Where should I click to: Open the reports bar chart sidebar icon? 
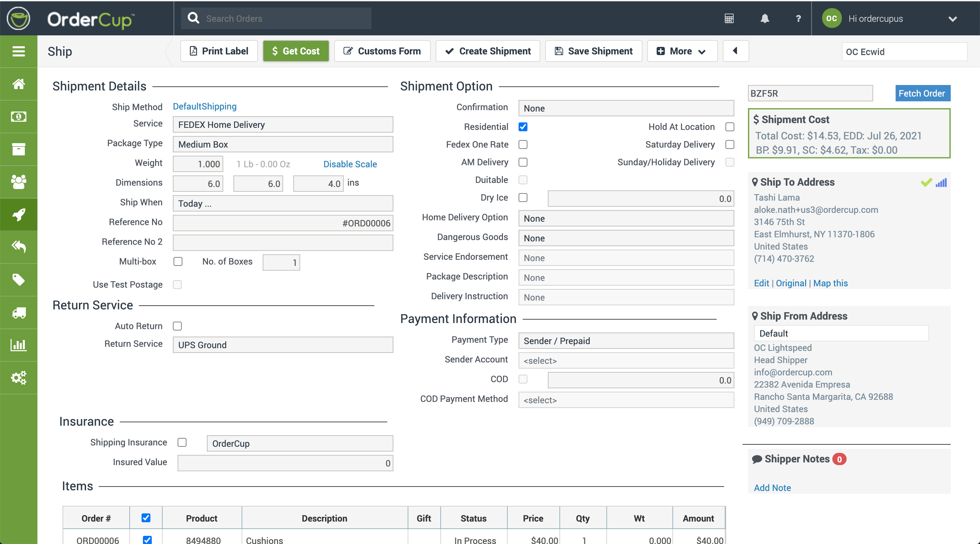tap(19, 345)
